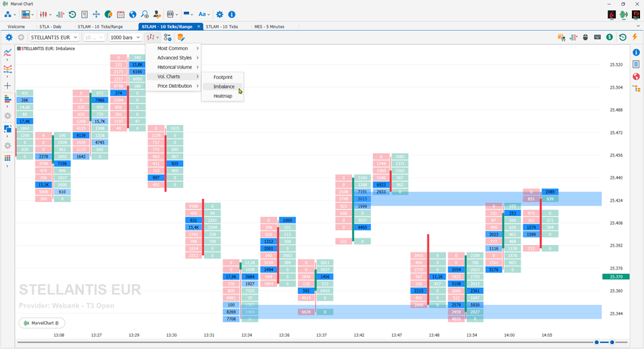Select Heatmap chart style
644x349 pixels.
[x=223, y=96]
